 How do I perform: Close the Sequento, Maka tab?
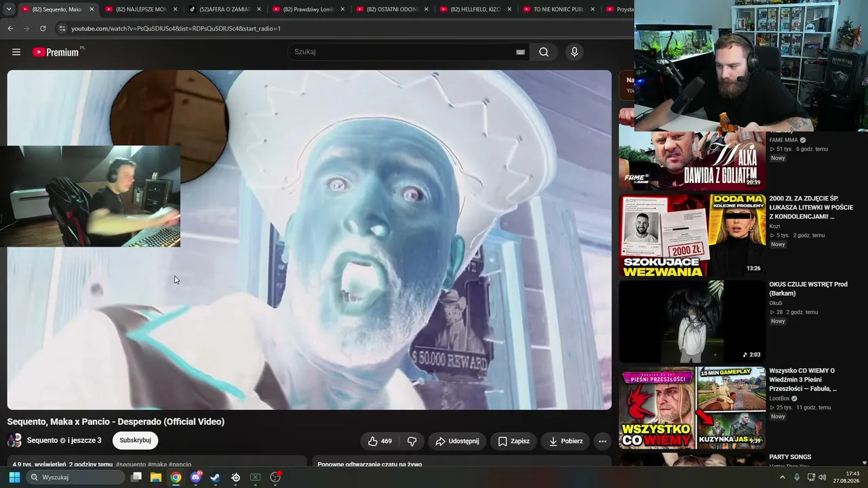92,9
